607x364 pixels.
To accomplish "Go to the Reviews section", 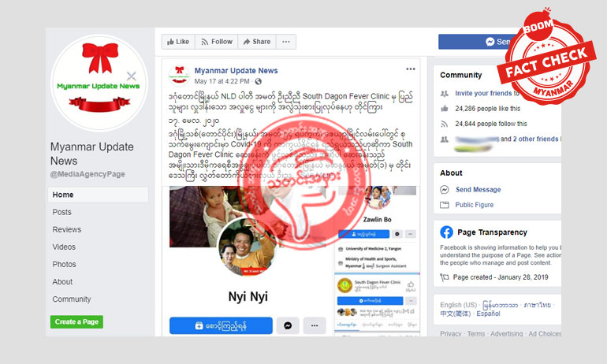I will 66,229.
